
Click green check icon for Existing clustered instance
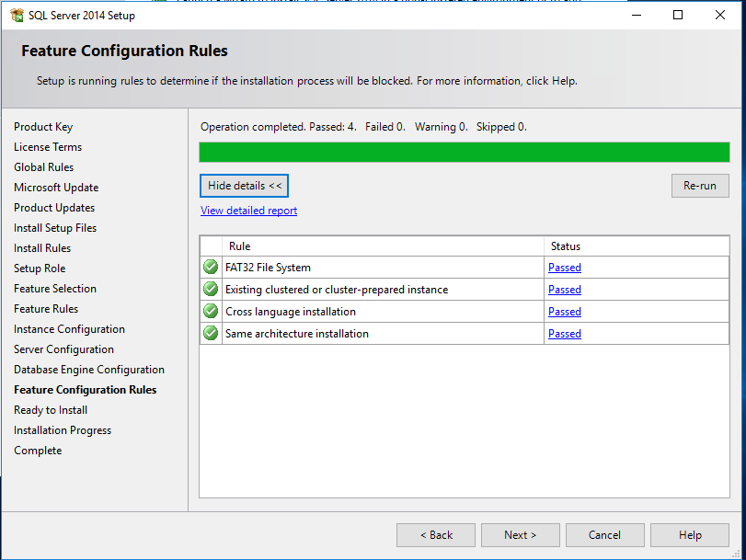[211, 289]
